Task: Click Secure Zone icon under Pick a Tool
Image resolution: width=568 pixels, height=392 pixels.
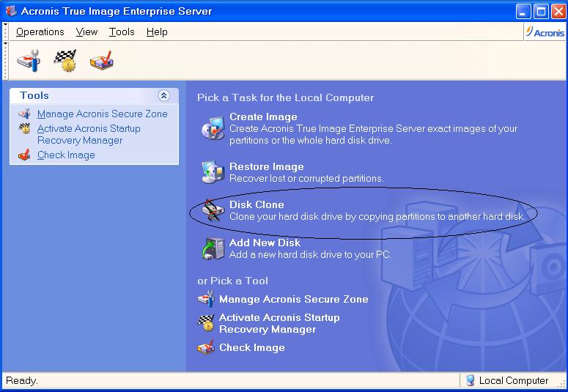Action: point(206,298)
